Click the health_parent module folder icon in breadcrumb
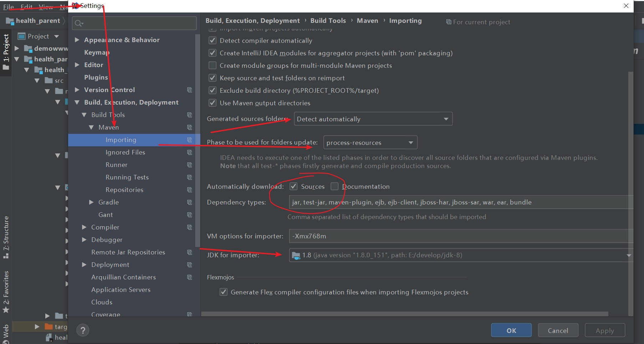 pos(10,21)
